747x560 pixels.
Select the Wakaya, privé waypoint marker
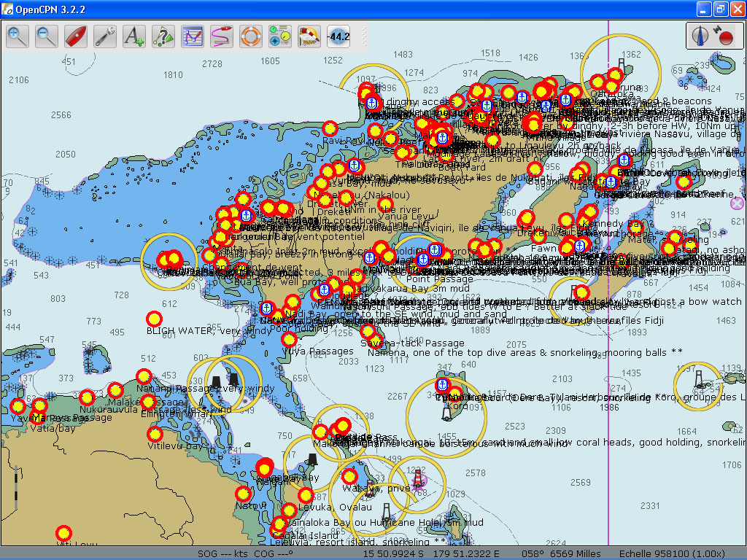[x=349, y=476]
